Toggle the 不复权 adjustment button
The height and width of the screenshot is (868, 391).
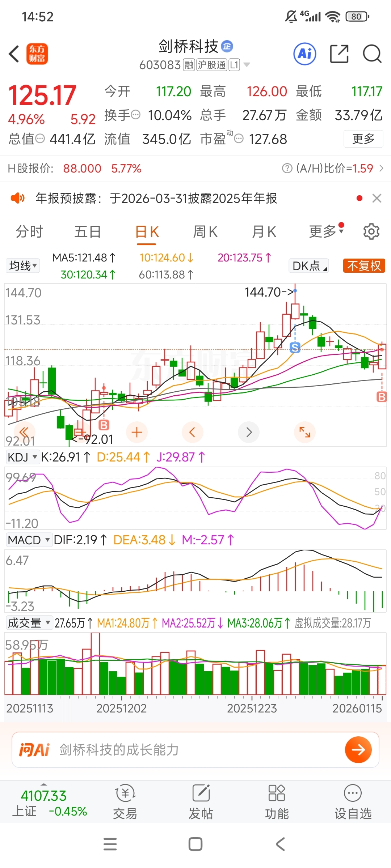(x=364, y=266)
